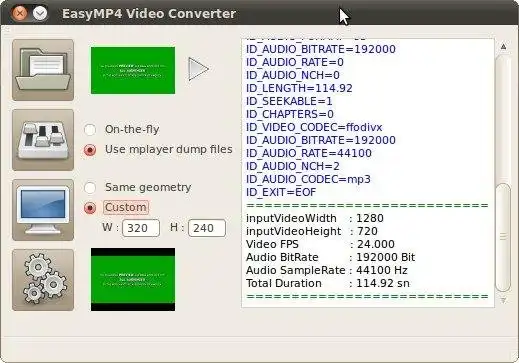Image resolution: width=519 pixels, height=363 pixels.
Task: Choose Custom geometry option
Action: [116, 208]
